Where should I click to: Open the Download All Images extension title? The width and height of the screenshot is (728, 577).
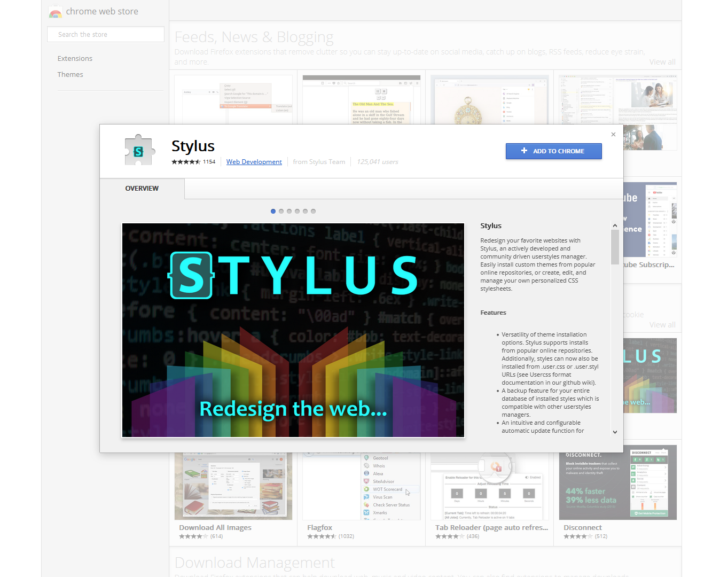[215, 528]
